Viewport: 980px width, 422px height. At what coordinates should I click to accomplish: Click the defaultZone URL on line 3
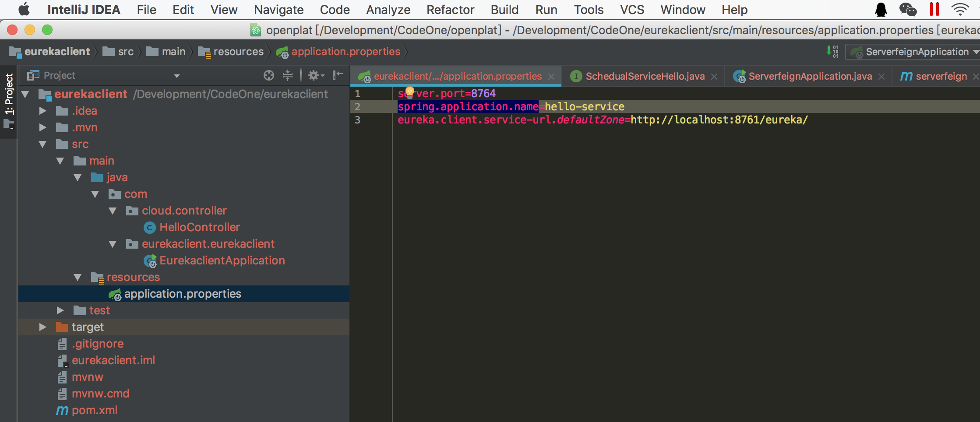[x=719, y=120]
